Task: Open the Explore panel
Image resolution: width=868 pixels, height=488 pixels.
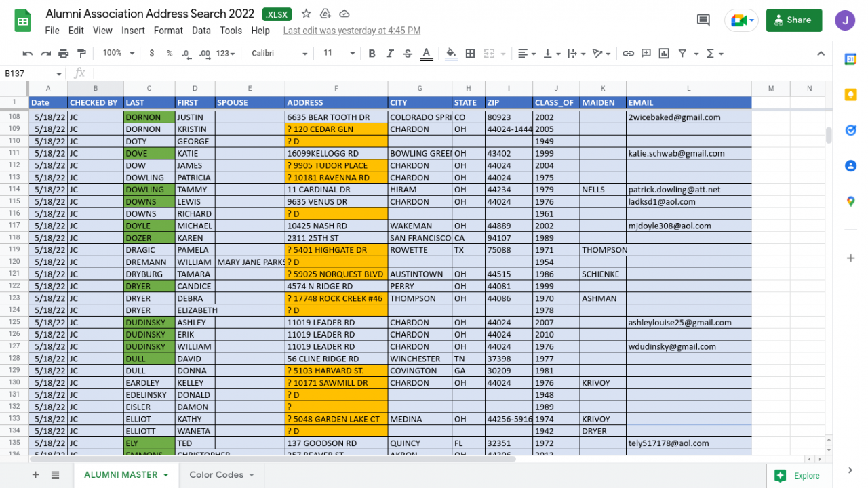Action: pos(799,476)
